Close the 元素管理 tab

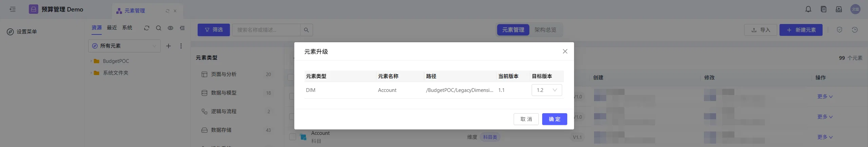point(175,11)
